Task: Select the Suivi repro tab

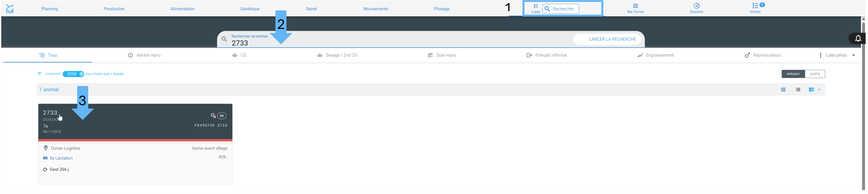Action: [x=442, y=55]
